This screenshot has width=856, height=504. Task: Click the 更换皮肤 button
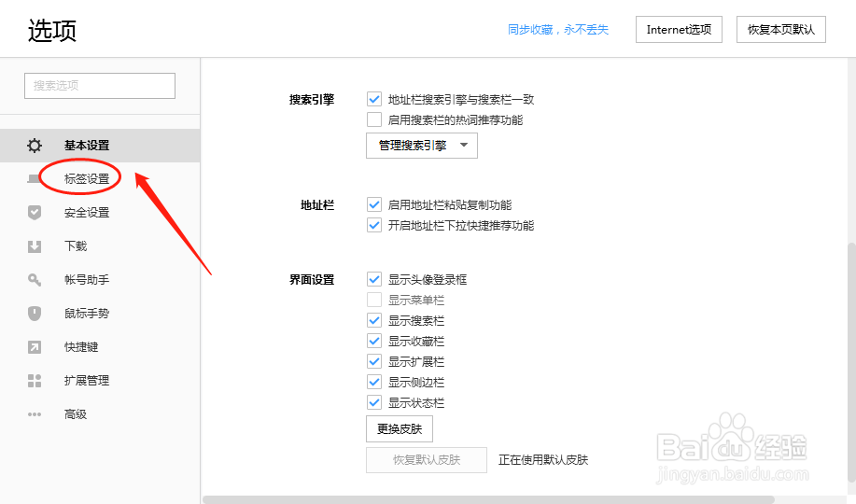[400, 429]
